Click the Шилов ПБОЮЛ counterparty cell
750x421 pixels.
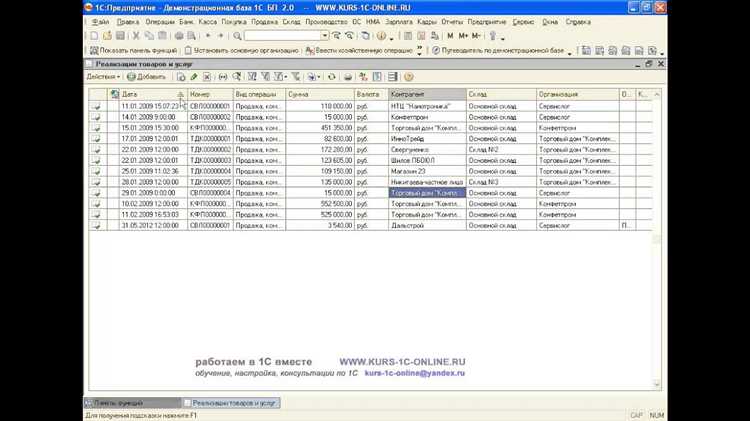coord(427,160)
